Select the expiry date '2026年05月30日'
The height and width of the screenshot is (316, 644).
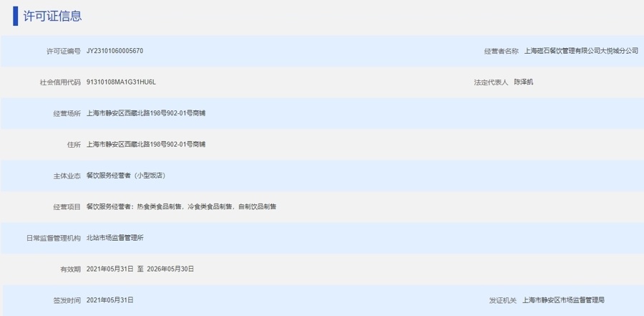tap(170, 269)
